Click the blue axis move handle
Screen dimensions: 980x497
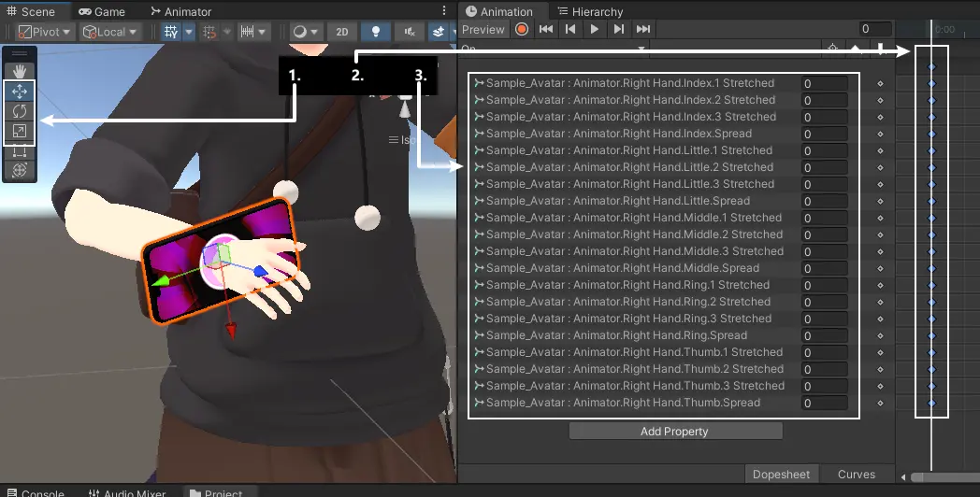[260, 271]
